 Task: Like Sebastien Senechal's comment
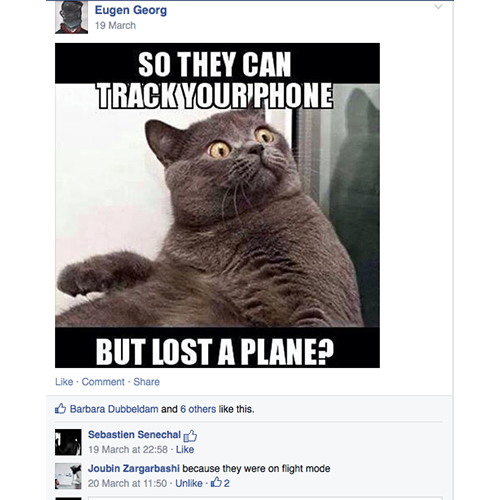tap(185, 450)
